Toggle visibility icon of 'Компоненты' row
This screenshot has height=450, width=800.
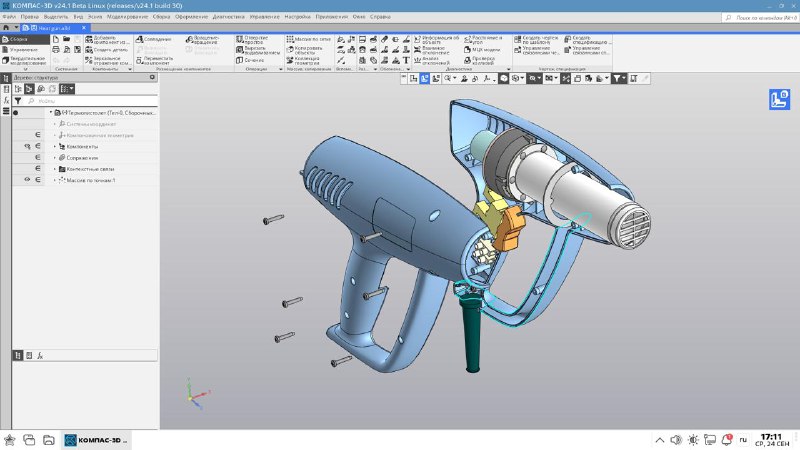[27, 146]
